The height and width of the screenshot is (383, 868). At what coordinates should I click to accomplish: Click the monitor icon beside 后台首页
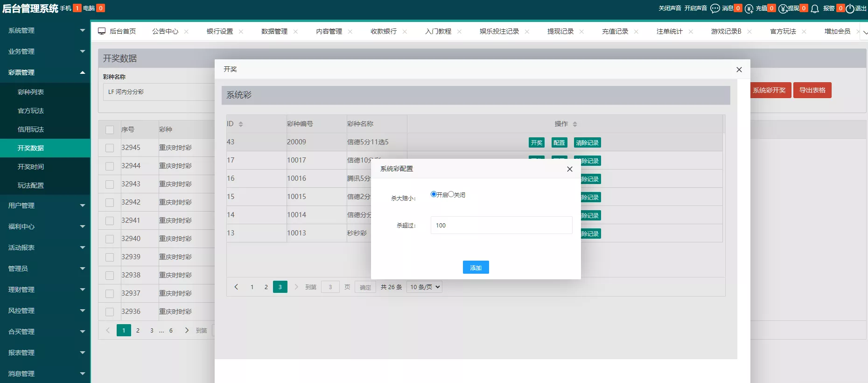(x=102, y=31)
